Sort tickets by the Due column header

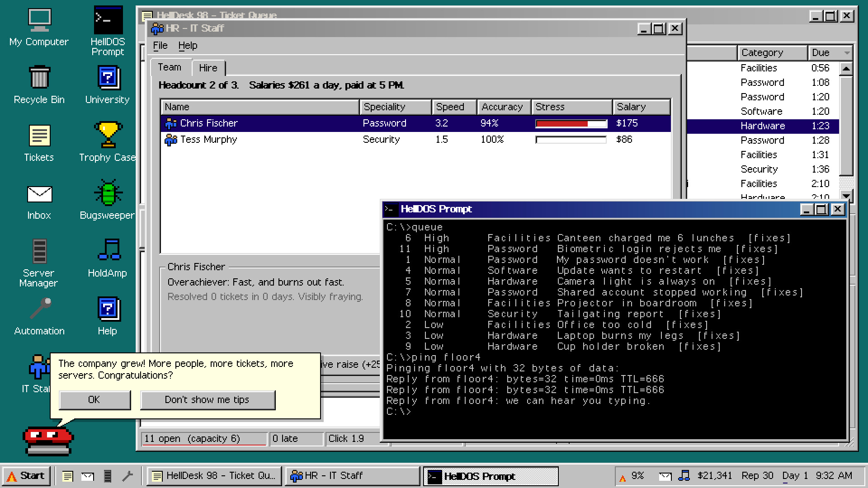click(x=830, y=53)
